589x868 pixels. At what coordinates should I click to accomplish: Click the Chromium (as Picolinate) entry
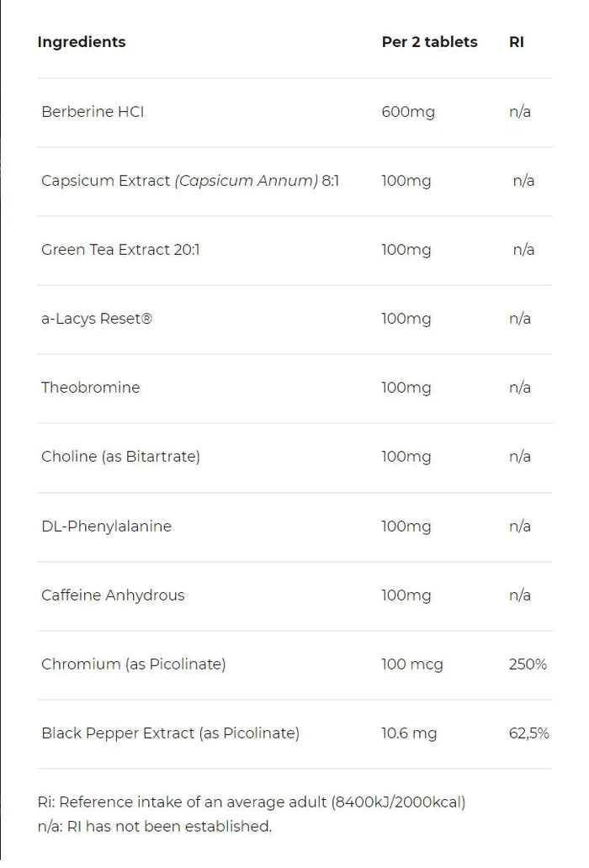(x=134, y=664)
